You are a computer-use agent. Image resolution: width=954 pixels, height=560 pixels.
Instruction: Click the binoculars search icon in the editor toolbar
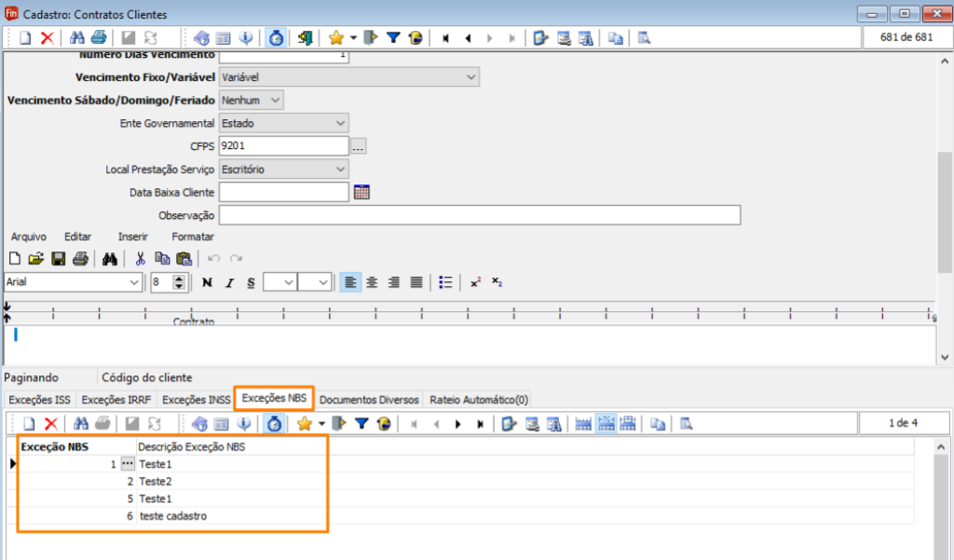[110, 259]
